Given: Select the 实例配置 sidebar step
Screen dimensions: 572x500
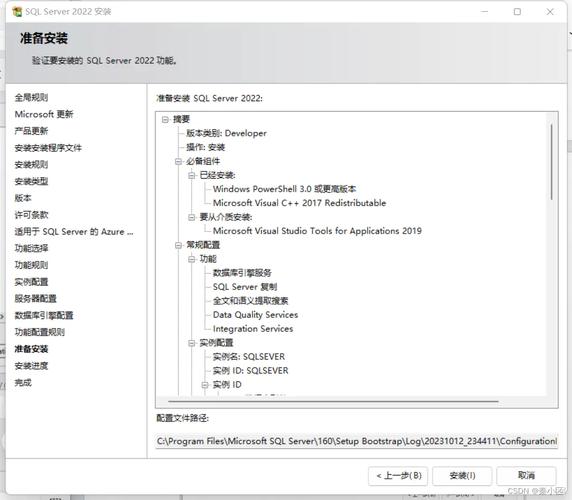Looking at the screenshot, I should (x=31, y=282).
